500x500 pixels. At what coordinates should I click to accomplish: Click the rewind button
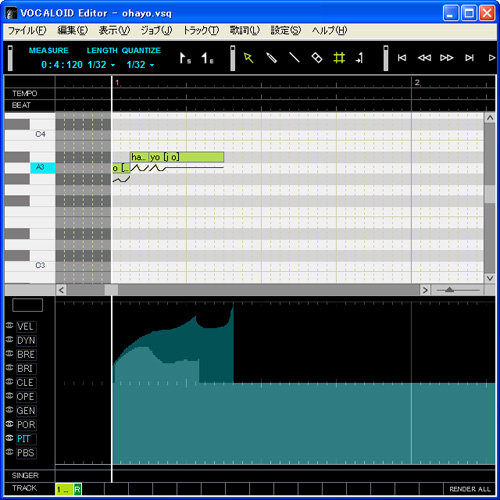pyautogui.click(x=424, y=58)
